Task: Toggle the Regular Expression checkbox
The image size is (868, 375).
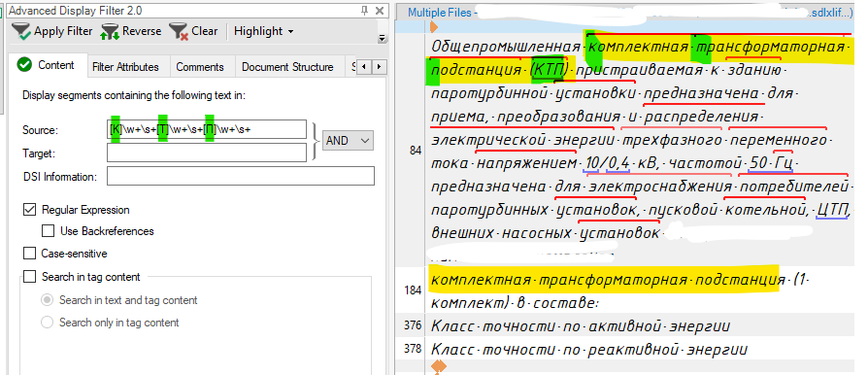Action: [29, 210]
